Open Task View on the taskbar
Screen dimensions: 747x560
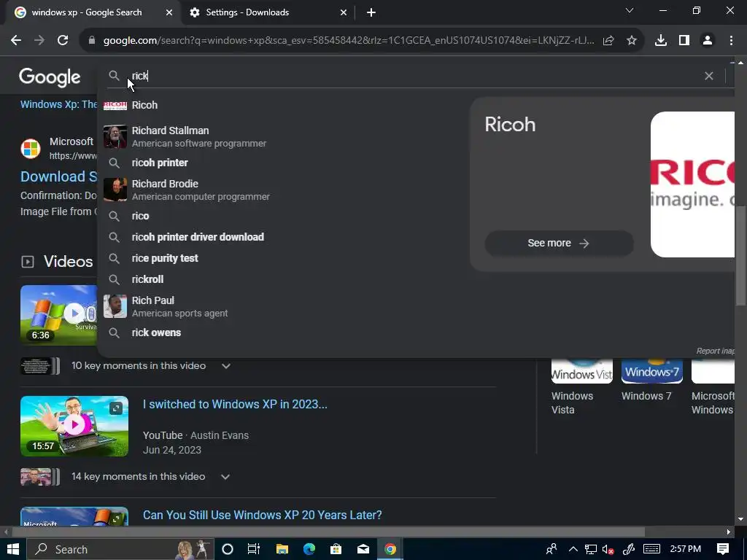pos(254,549)
